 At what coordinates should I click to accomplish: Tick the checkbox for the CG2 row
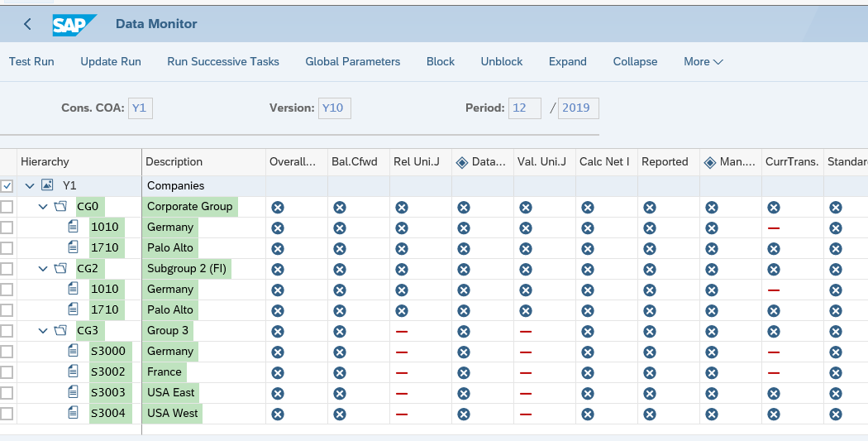pos(7,269)
